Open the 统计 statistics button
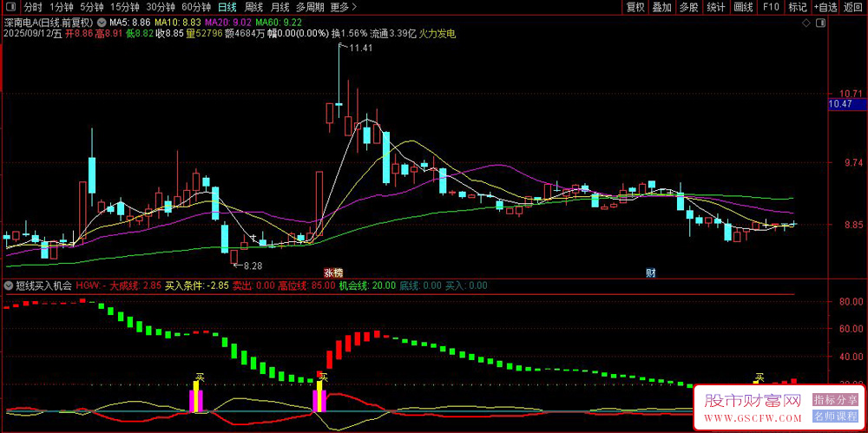The height and width of the screenshot is (433, 868). [x=716, y=7]
